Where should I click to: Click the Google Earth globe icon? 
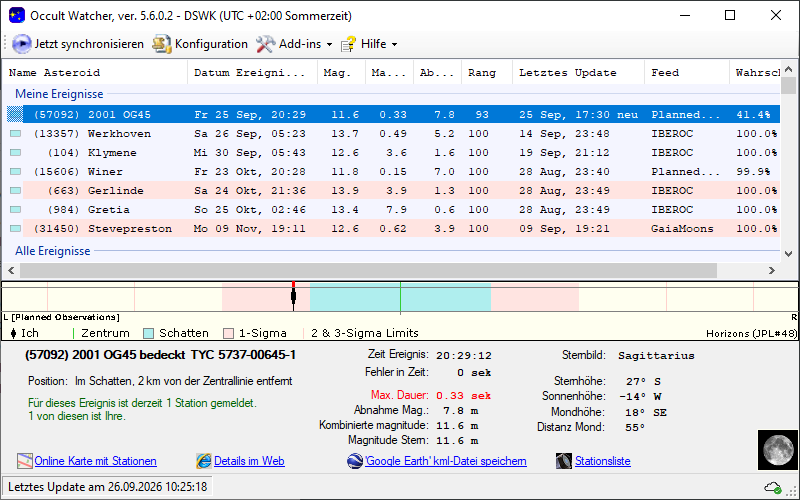point(355,461)
